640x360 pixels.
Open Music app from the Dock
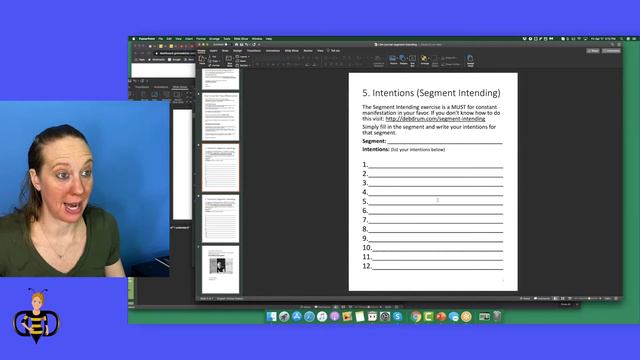[322, 316]
